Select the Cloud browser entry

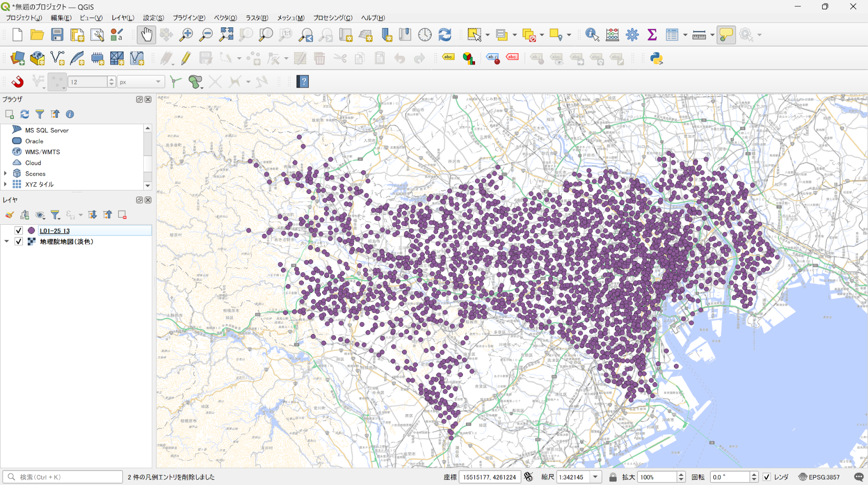[33, 163]
